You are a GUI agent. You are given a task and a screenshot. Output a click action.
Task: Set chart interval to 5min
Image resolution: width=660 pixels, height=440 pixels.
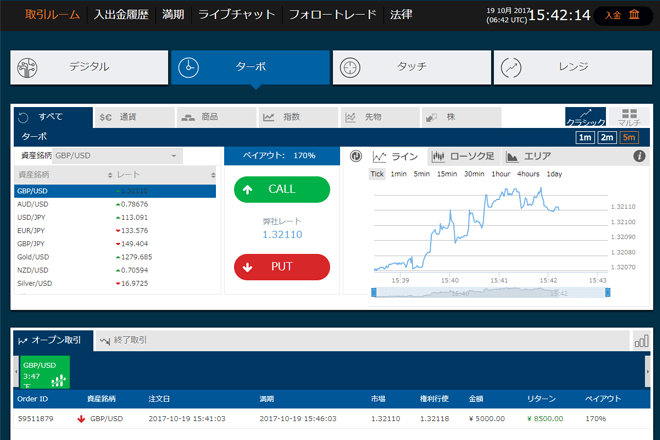pyautogui.click(x=421, y=174)
